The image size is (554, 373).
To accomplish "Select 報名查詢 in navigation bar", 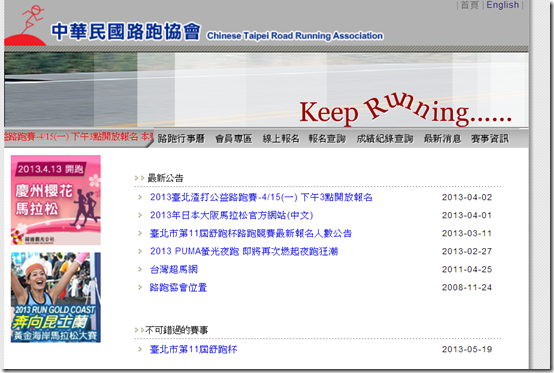I will click(x=327, y=139).
